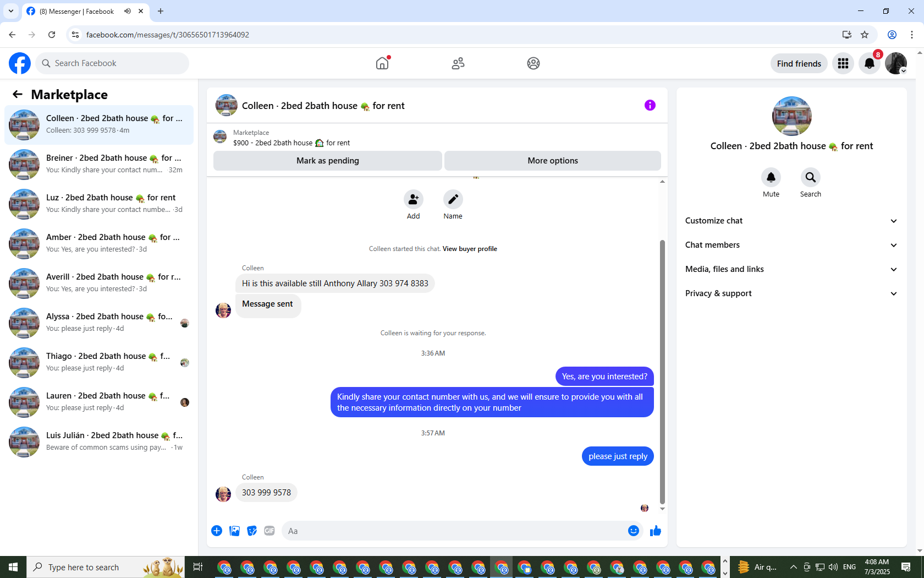Show hidden system tray icons
Viewport: 924px width, 578px height.
pyautogui.click(x=793, y=567)
